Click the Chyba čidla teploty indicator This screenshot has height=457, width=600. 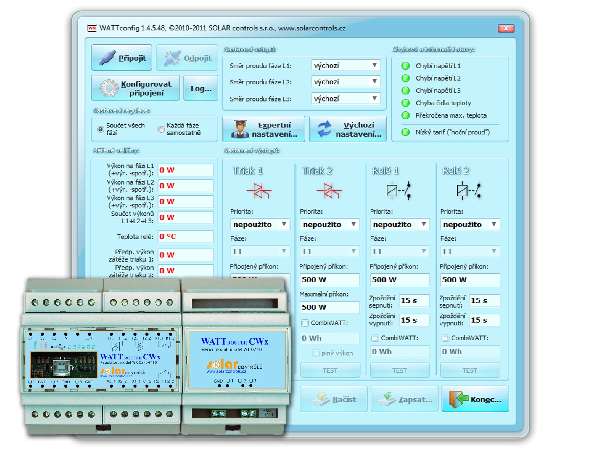(405, 103)
